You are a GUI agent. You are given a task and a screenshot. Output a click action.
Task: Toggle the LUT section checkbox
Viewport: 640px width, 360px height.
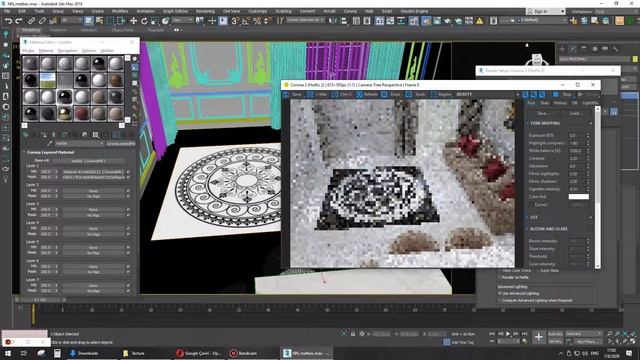click(x=591, y=218)
